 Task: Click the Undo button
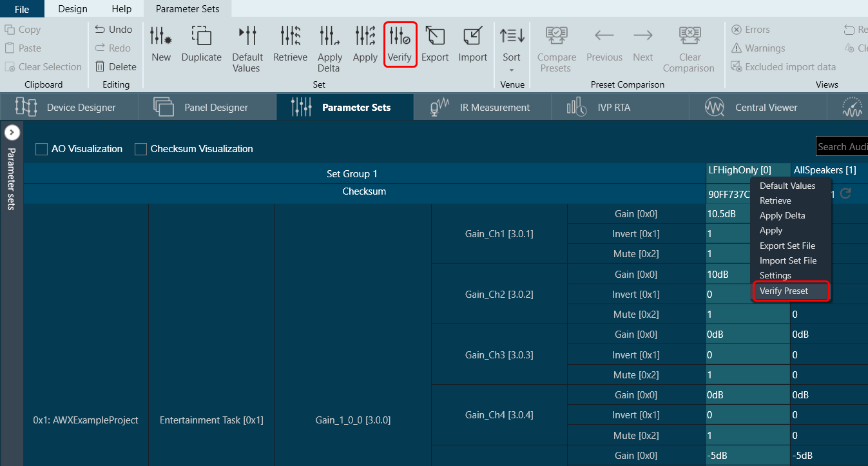113,30
